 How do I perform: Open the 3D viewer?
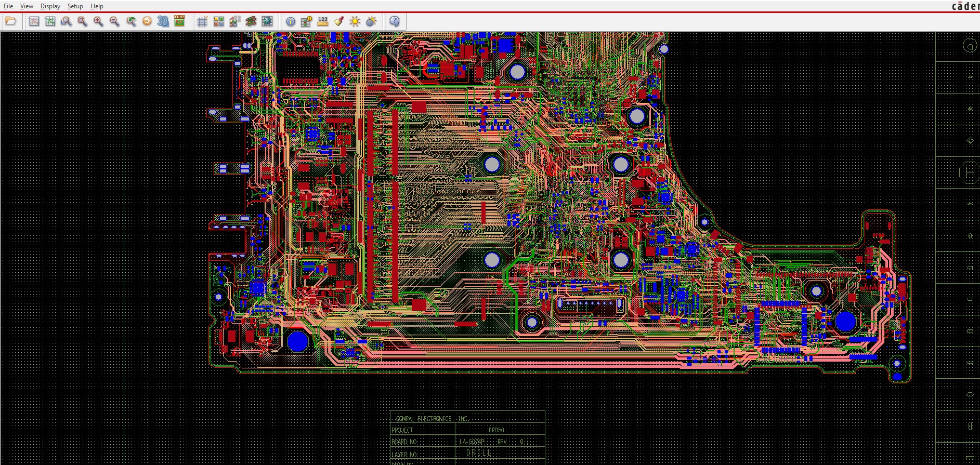[163, 21]
